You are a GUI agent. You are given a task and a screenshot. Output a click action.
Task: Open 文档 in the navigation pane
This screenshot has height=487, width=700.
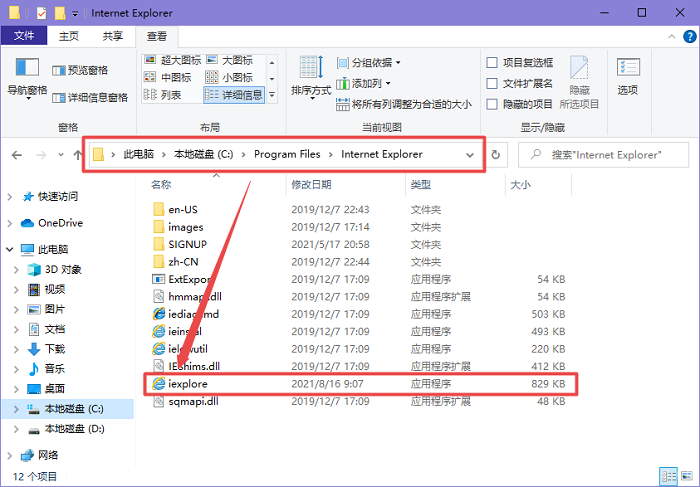click(55, 329)
